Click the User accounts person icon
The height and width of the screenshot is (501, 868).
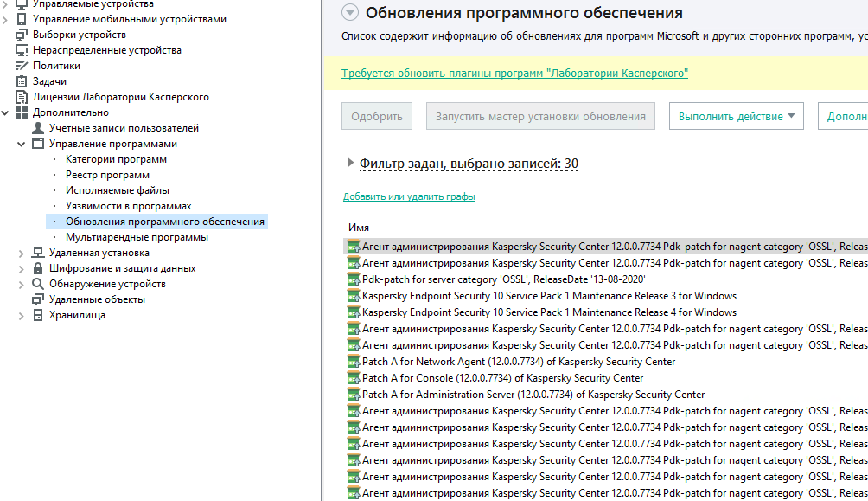click(x=38, y=128)
